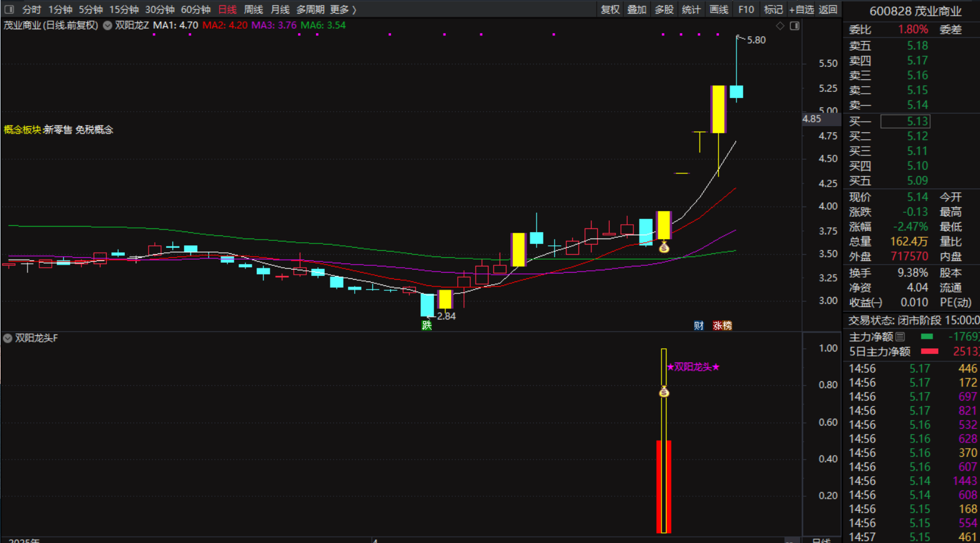Click the 涨榜 badge on chart
This screenshot has width=980, height=543.
pyautogui.click(x=722, y=325)
